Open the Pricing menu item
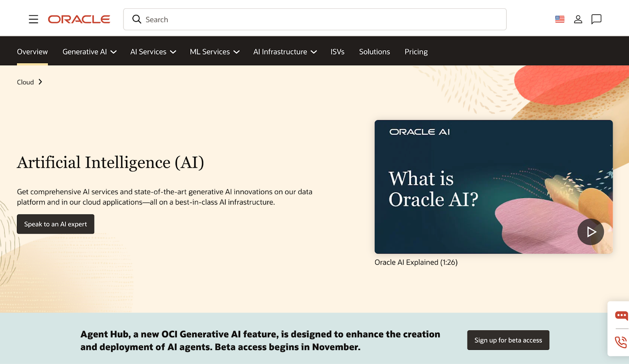 tap(416, 51)
